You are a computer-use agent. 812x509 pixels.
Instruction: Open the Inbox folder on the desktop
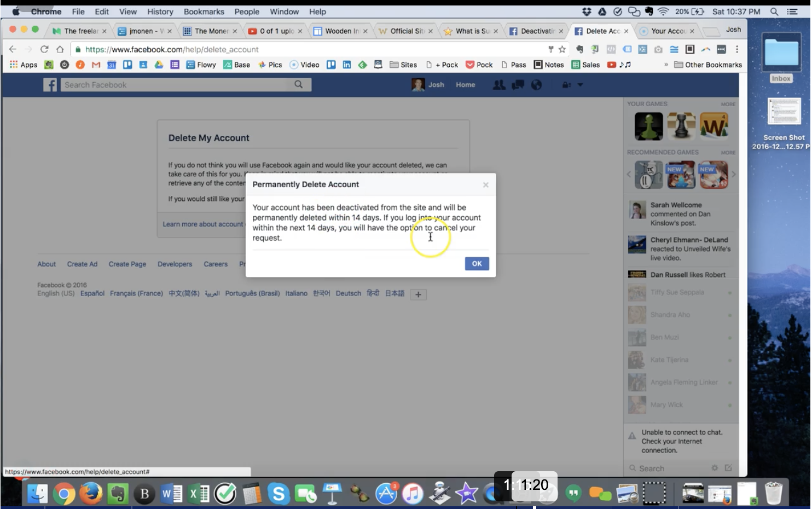click(781, 58)
